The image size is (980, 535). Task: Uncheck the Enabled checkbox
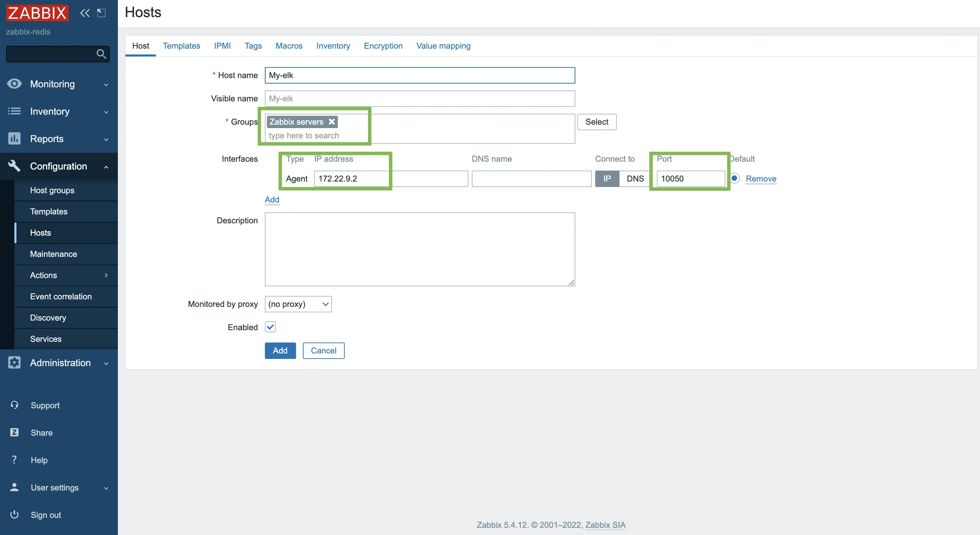(270, 327)
